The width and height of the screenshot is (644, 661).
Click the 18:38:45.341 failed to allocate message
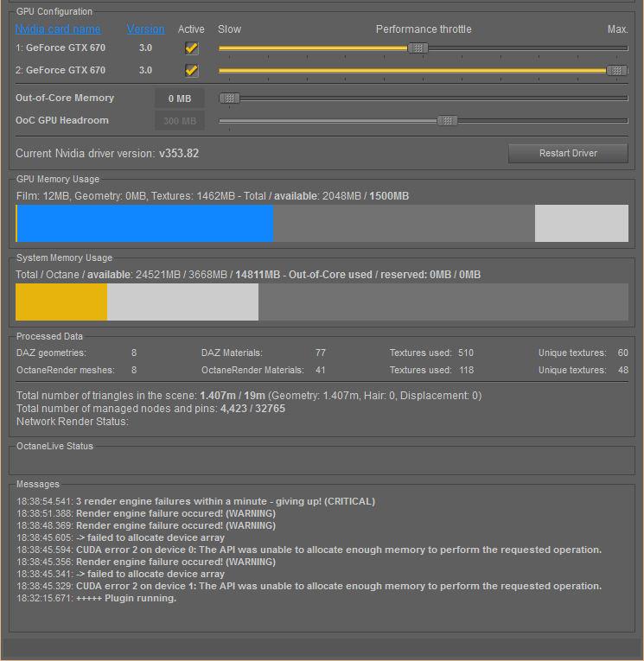pyautogui.click(x=121, y=574)
